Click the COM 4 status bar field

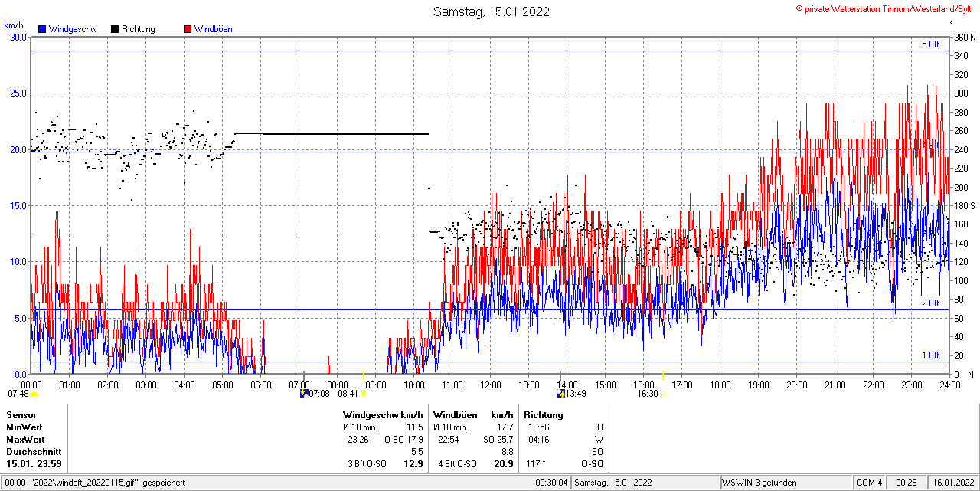point(870,483)
